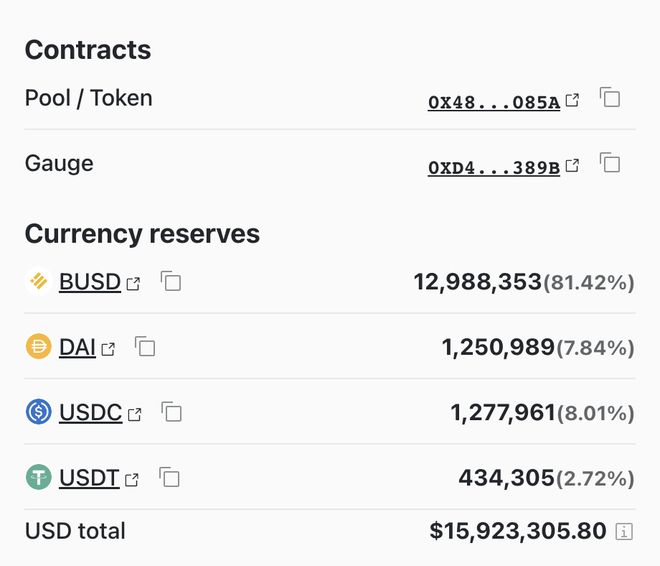This screenshot has height=566, width=660.
Task: Click the USD total value $15,923,305.80
Action: (517, 530)
